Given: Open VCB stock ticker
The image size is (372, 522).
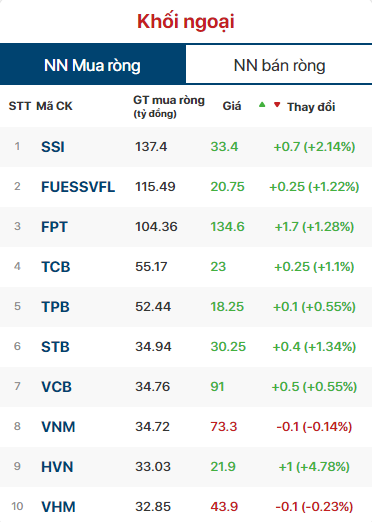Looking at the screenshot, I should pyautogui.click(x=56, y=387).
